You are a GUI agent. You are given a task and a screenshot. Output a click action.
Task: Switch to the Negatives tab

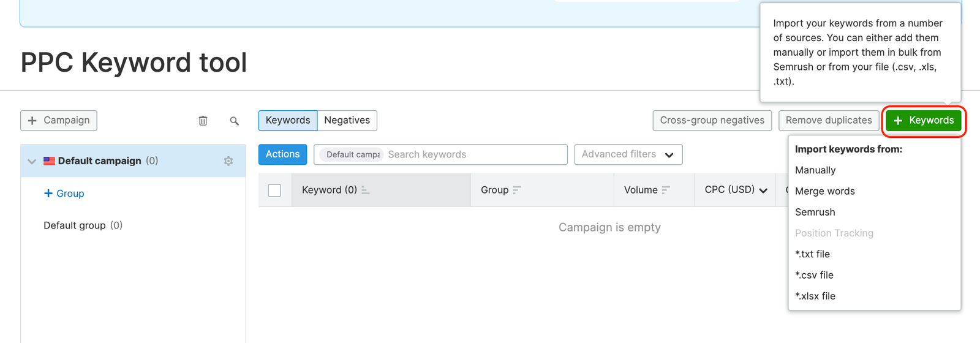pyautogui.click(x=347, y=121)
